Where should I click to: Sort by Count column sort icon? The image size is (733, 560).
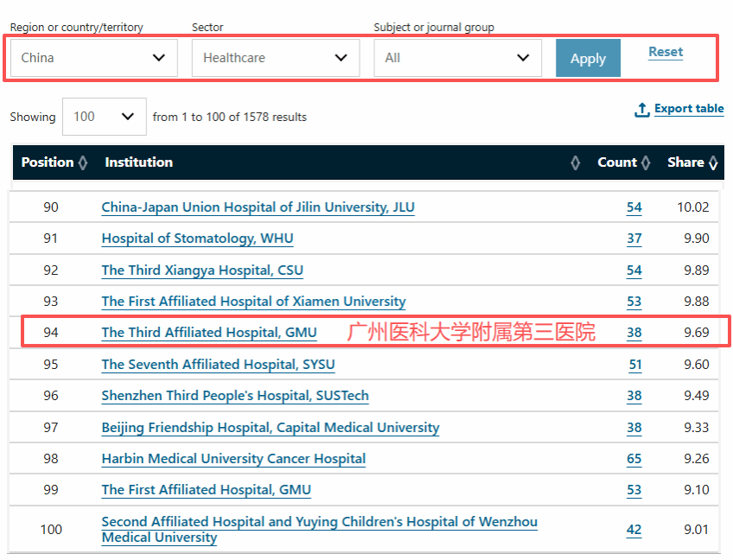(x=646, y=162)
